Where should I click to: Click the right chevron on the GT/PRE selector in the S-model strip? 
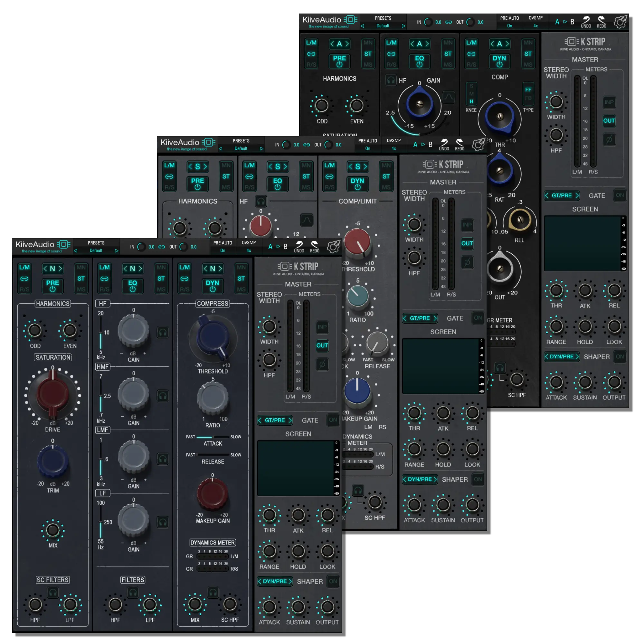[435, 318]
